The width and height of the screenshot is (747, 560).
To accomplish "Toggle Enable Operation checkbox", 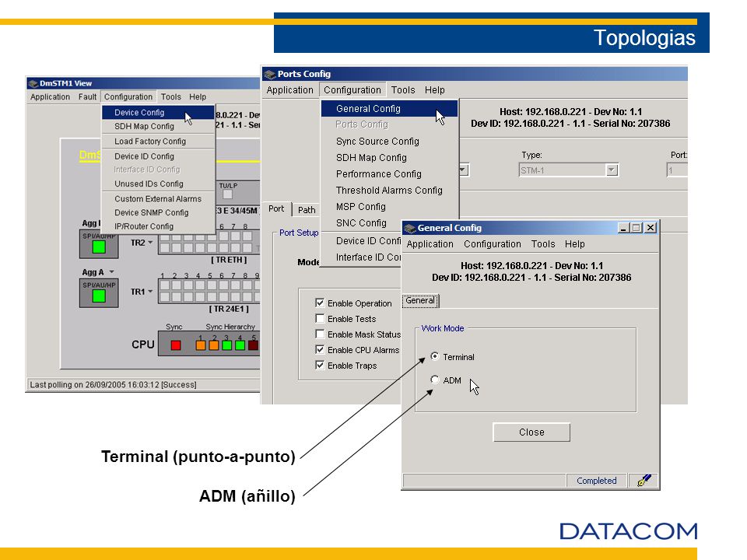I will 320,303.
